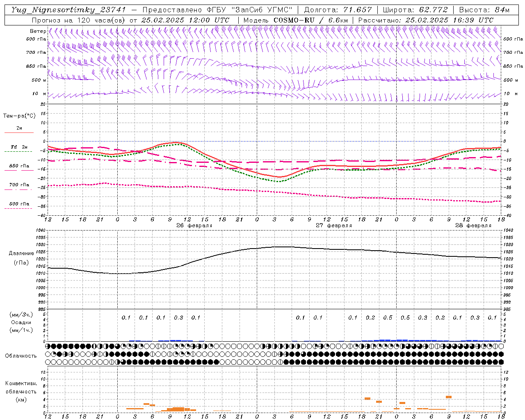Select the 500 м wind level label on left
This screenshot has width=525, height=420.
click(39, 80)
